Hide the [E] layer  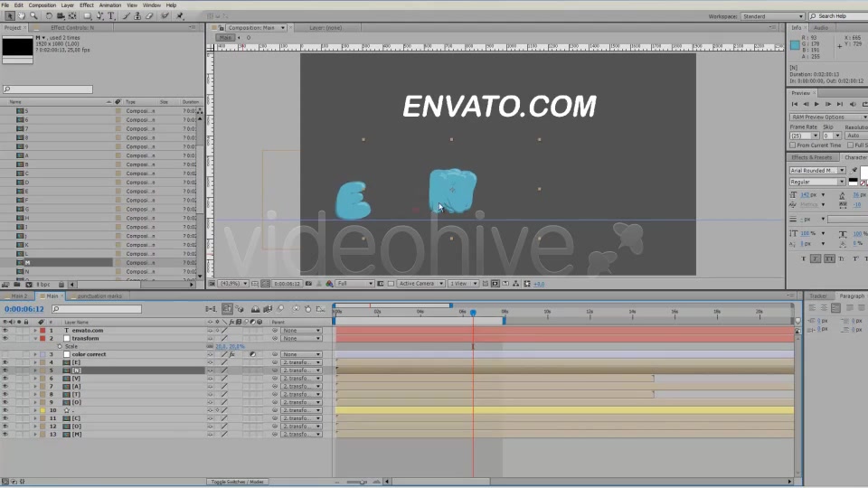[x=5, y=362]
